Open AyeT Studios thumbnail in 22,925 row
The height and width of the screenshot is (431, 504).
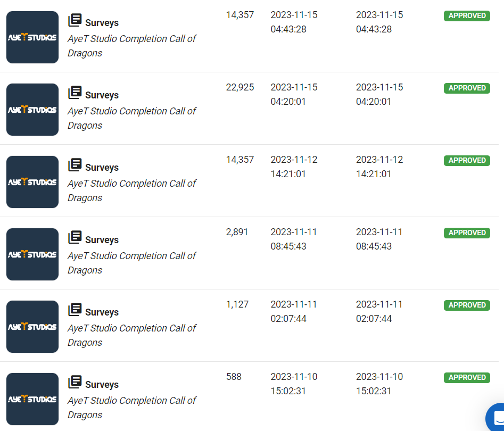click(32, 110)
